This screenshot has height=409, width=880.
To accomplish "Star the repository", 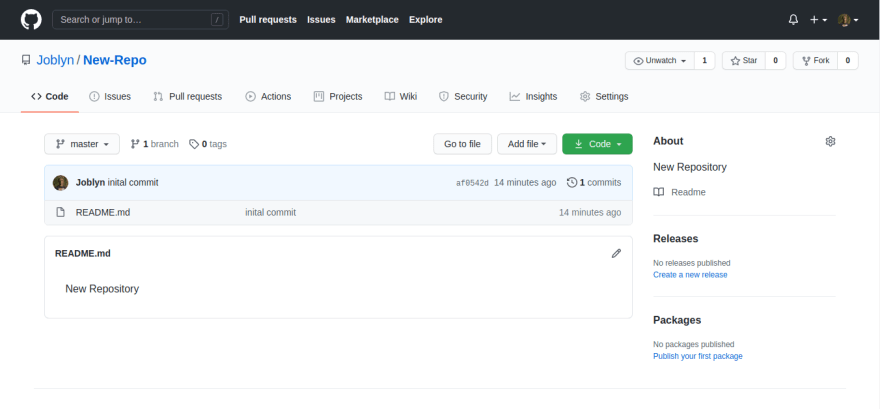I will [x=744, y=61].
